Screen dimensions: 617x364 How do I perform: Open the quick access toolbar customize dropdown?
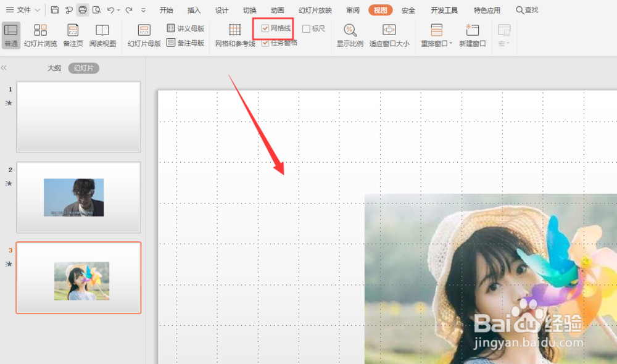143,10
